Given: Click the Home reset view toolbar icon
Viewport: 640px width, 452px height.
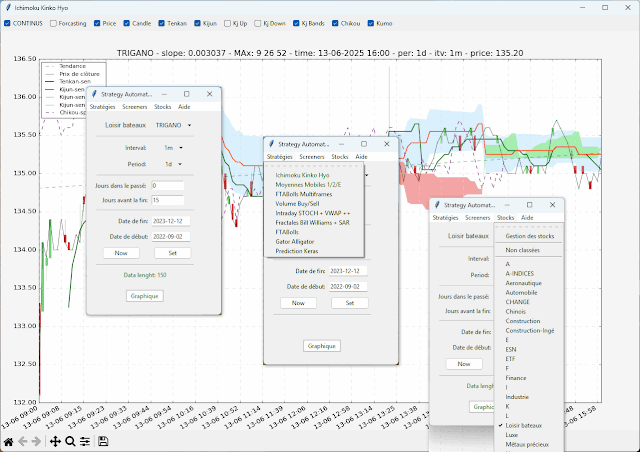Looking at the screenshot, I should 8,441.
